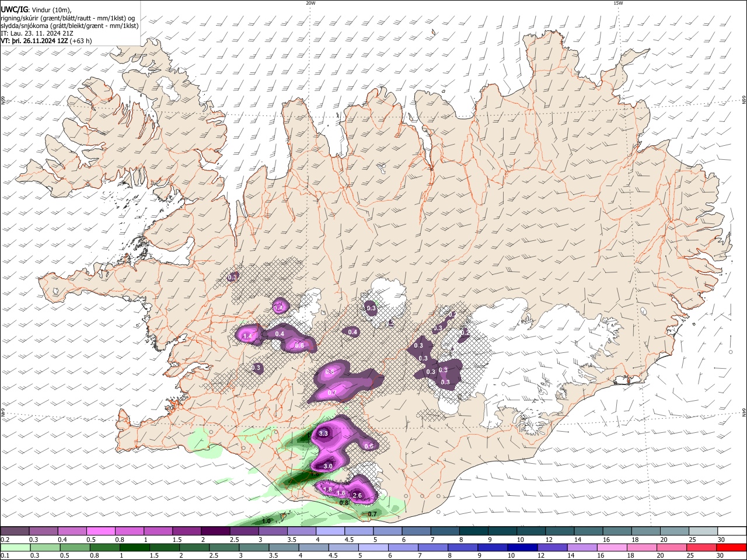Click the legend description text about rigning/skúrir
This screenshot has height=560, width=747.
pyautogui.click(x=68, y=17)
